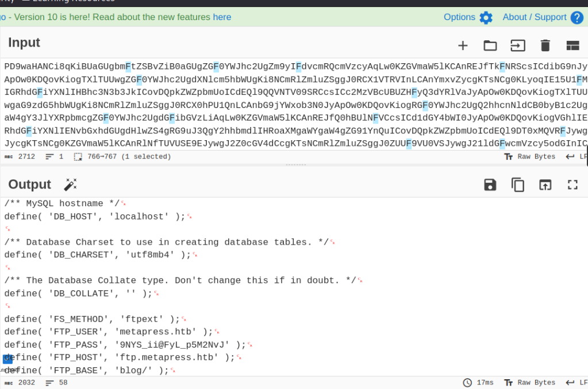Click the FTP_USER 'metapress.htb' line
Image resolution: width=588 pixels, height=389 pixels.
(109, 332)
